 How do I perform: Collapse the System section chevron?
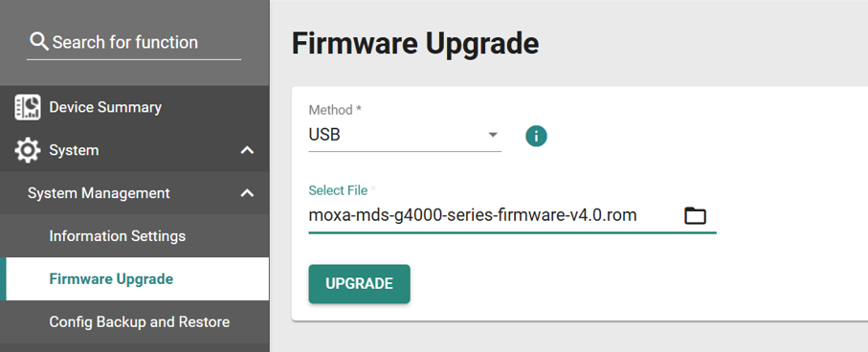247,150
